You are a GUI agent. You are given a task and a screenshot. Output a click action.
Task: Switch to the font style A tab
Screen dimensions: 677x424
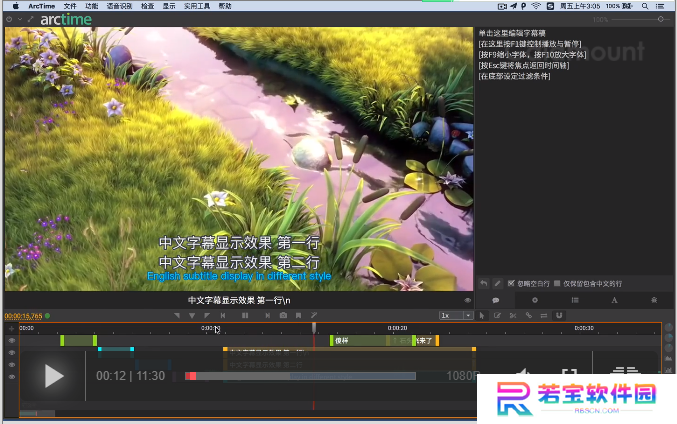coord(614,300)
